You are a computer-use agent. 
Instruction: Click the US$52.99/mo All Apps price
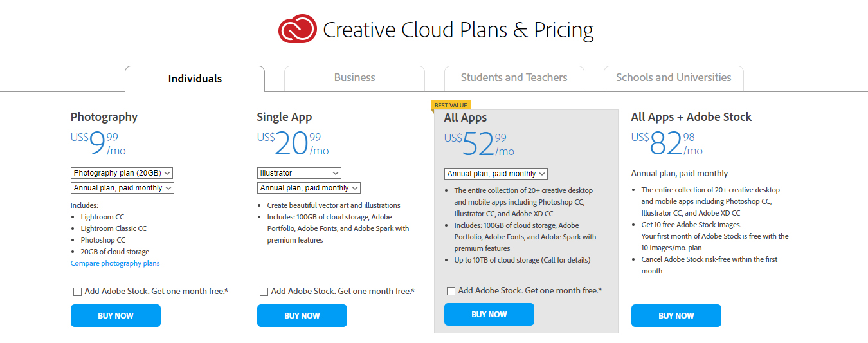pyautogui.click(x=479, y=145)
